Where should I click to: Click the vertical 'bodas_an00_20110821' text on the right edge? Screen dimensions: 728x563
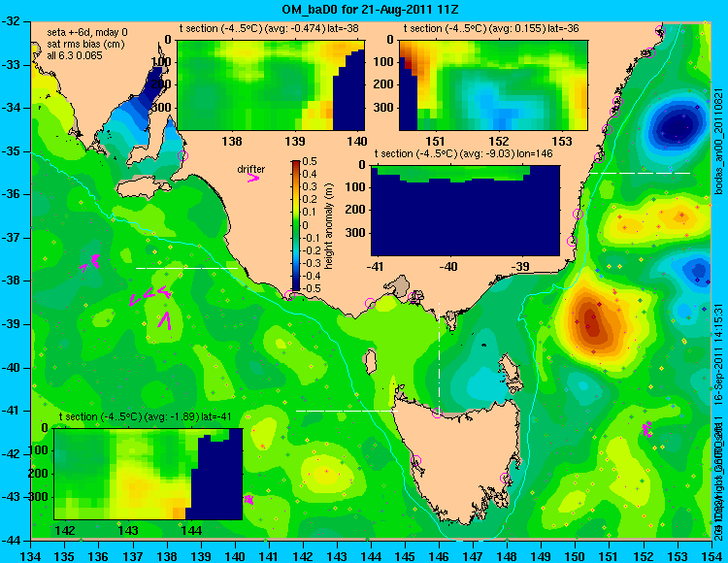tap(719, 141)
